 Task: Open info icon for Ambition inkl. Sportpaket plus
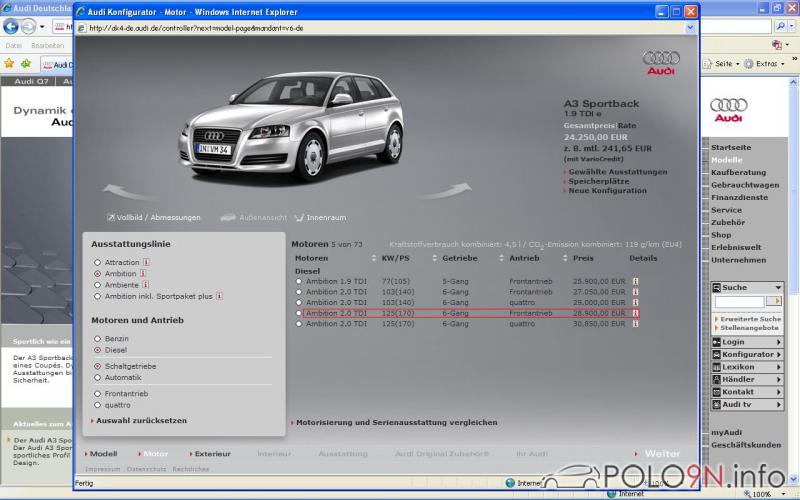[219, 296]
